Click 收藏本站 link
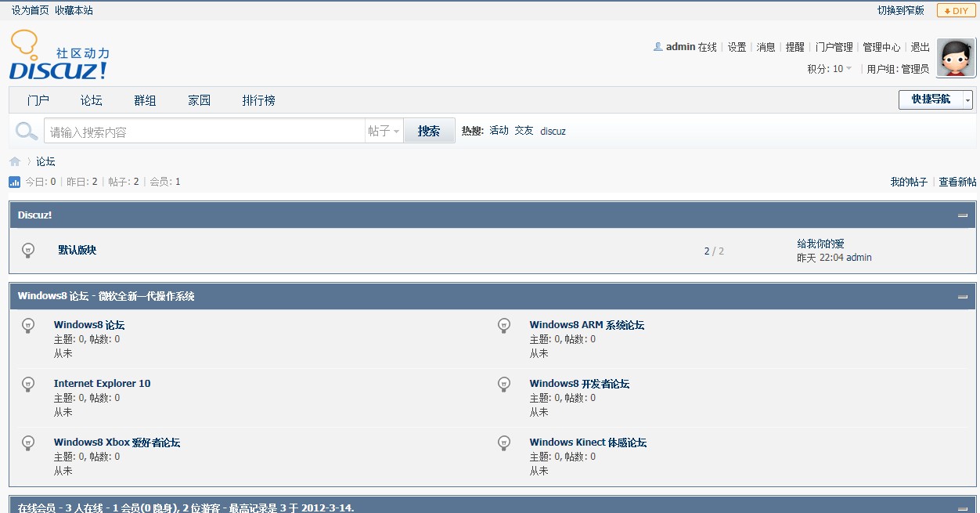 (74, 10)
